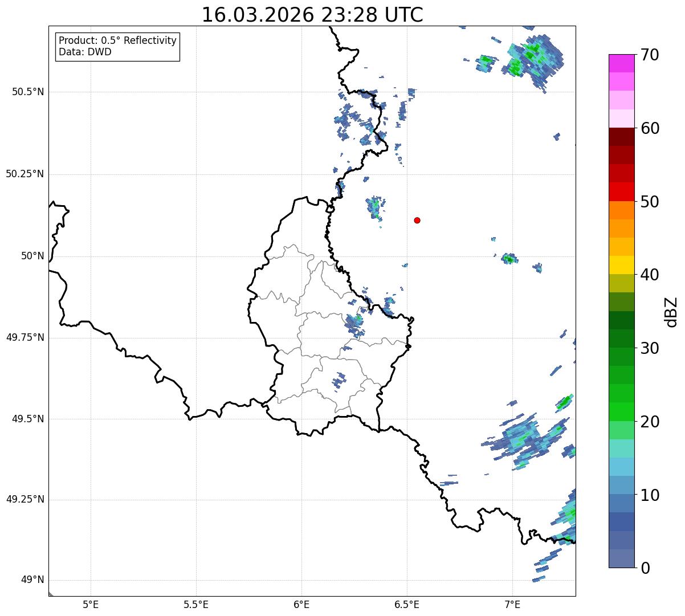
Task: Click the 'Product: 0.5° Reflectivity' label
Action: coord(117,41)
